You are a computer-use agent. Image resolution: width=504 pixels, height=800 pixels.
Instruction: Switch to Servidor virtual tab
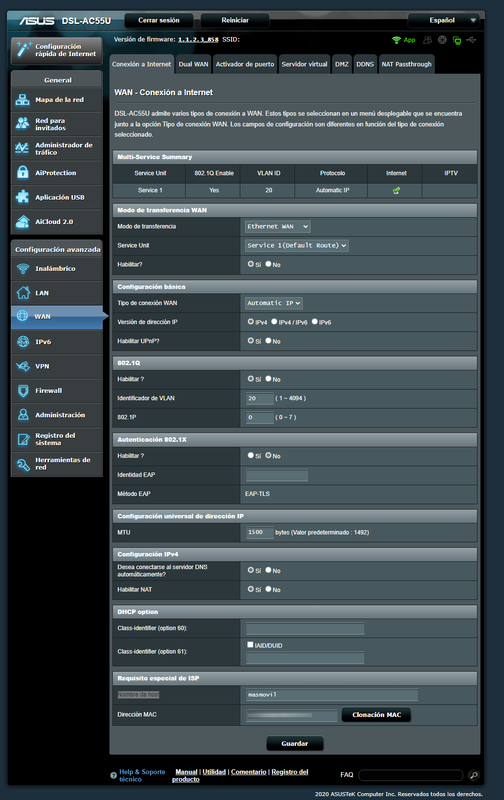pyautogui.click(x=305, y=64)
